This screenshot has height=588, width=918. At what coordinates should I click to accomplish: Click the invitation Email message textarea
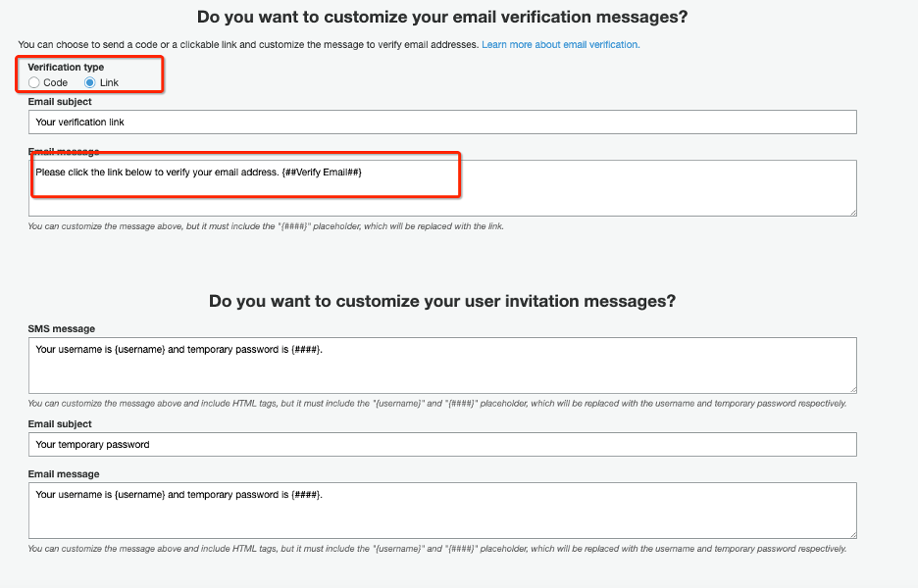441,508
